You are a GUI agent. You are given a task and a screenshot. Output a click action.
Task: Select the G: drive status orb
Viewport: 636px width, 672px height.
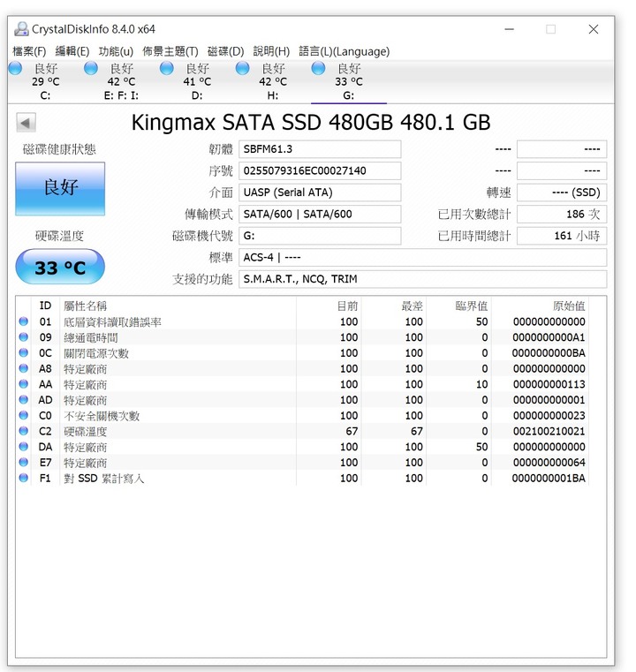click(318, 68)
